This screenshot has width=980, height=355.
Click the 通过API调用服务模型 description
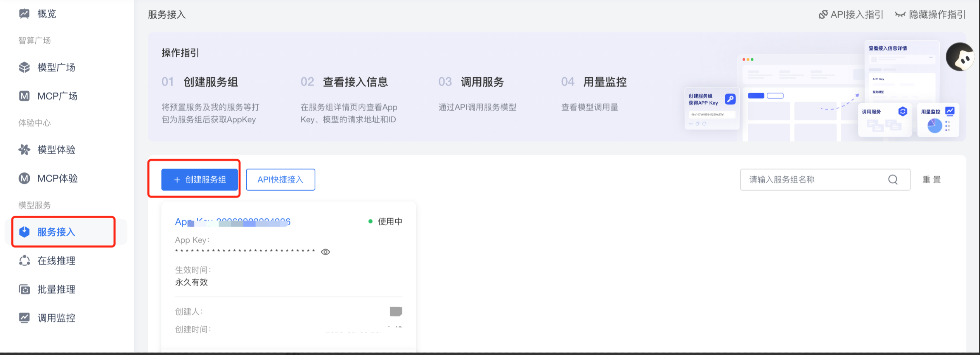[477, 107]
